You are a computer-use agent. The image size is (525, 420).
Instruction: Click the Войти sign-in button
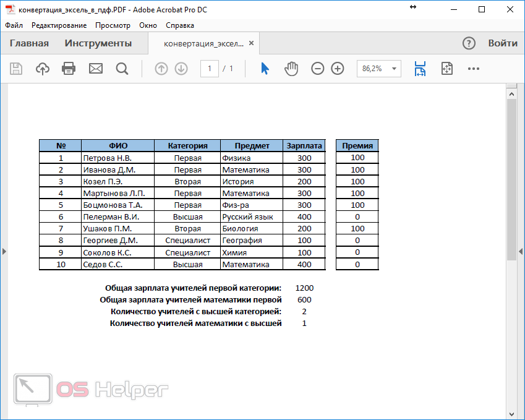pos(503,43)
